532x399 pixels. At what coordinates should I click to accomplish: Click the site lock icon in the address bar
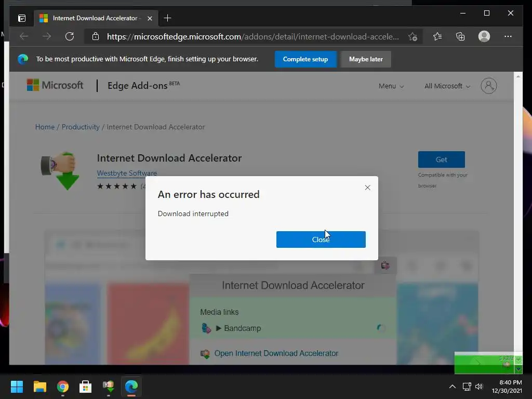(96, 36)
